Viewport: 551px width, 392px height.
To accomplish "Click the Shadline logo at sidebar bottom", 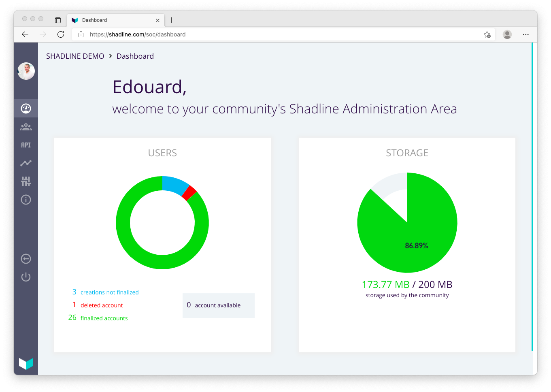I will 26,363.
